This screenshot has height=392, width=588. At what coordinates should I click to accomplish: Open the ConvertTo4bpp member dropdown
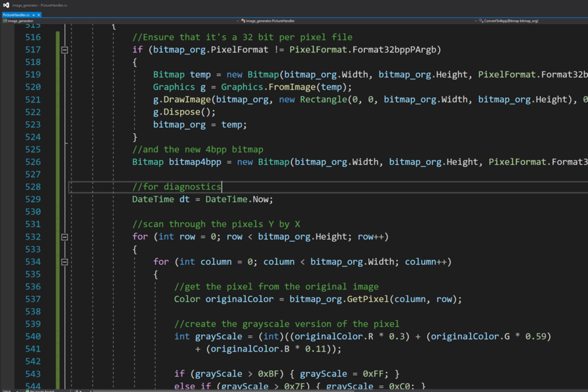(x=510, y=21)
